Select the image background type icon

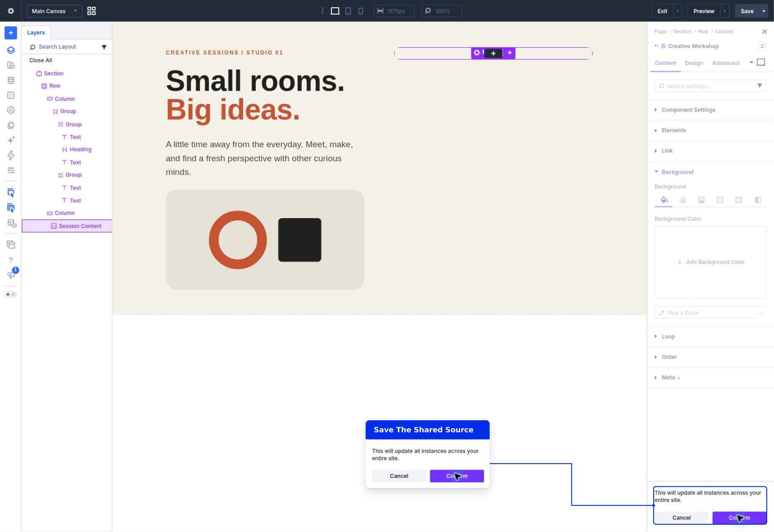(701, 200)
